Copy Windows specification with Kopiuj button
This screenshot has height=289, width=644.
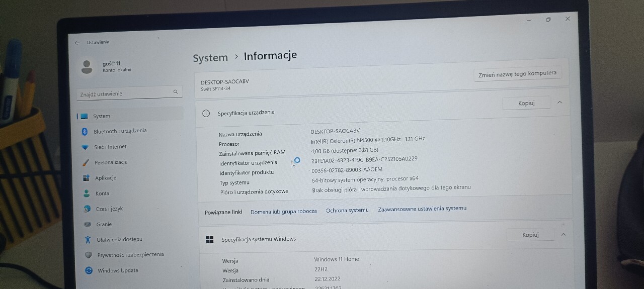530,235
